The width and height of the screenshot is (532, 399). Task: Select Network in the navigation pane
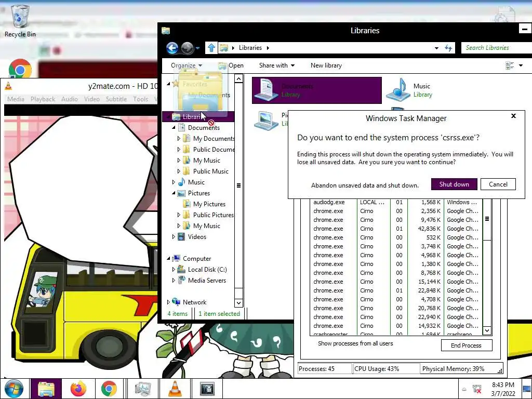[x=194, y=302]
